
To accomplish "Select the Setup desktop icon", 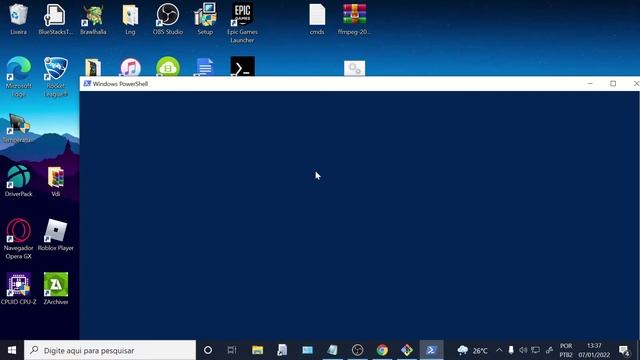I will (x=205, y=18).
